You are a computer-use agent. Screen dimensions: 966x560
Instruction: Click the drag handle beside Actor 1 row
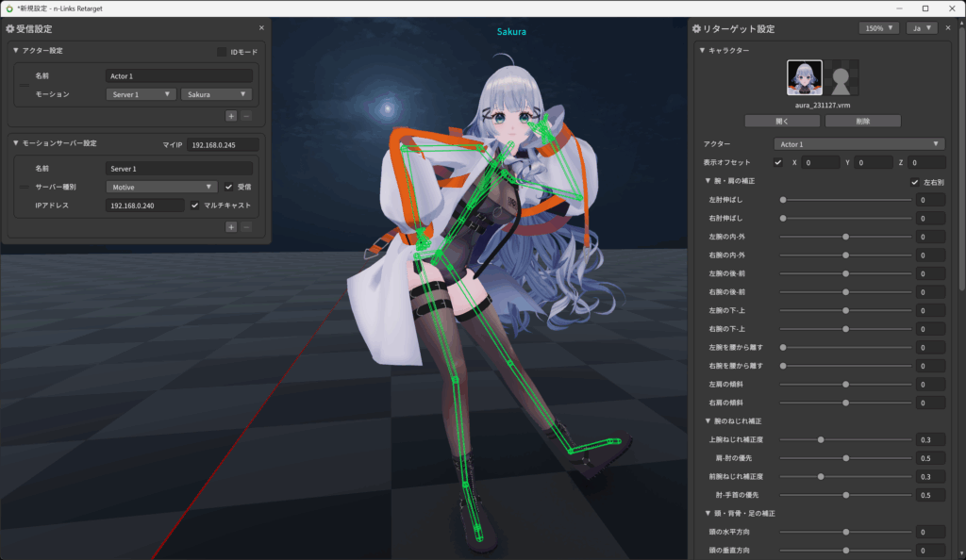[25, 85]
